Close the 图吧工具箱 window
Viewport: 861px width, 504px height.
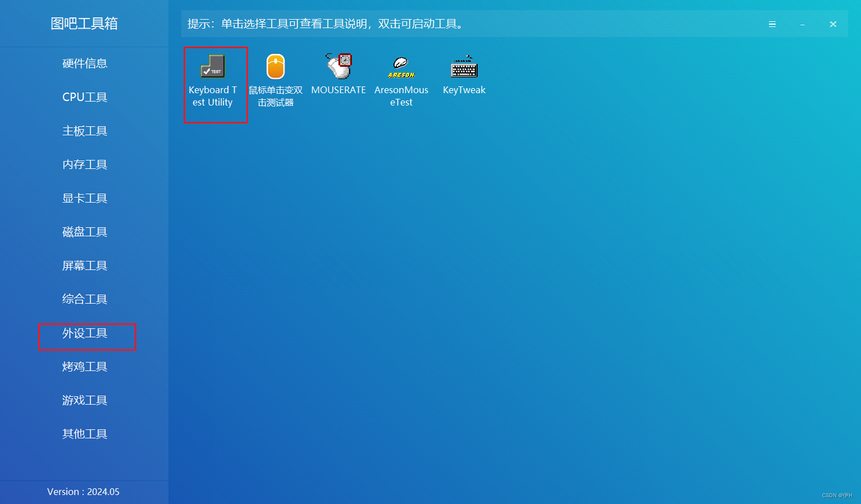coord(833,24)
